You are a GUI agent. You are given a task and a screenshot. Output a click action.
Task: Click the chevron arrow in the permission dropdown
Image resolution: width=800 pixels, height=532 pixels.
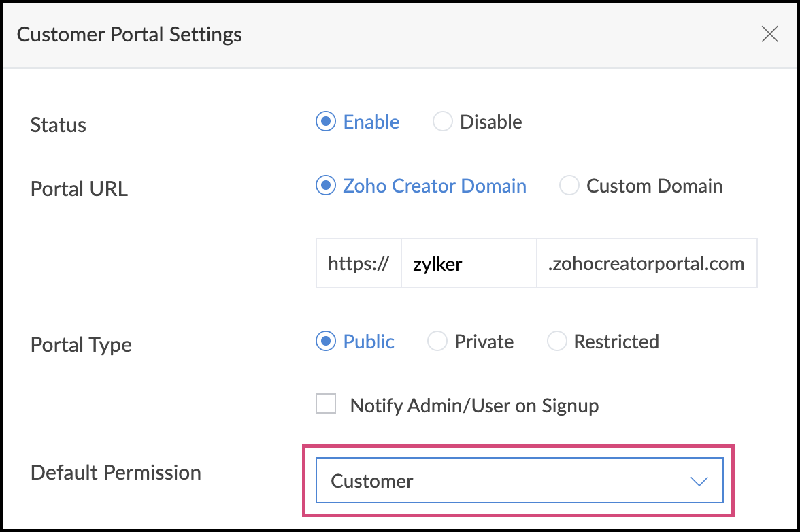point(699,482)
